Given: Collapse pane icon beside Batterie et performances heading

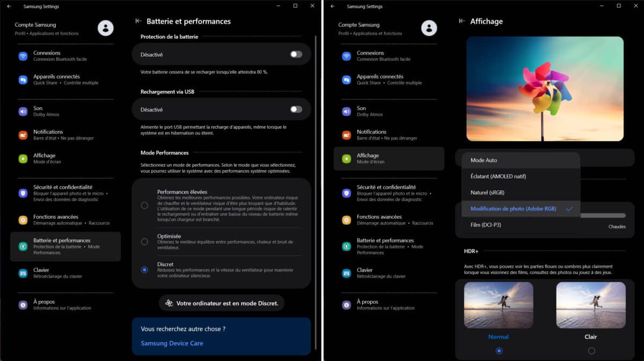Looking at the screenshot, I should [138, 21].
